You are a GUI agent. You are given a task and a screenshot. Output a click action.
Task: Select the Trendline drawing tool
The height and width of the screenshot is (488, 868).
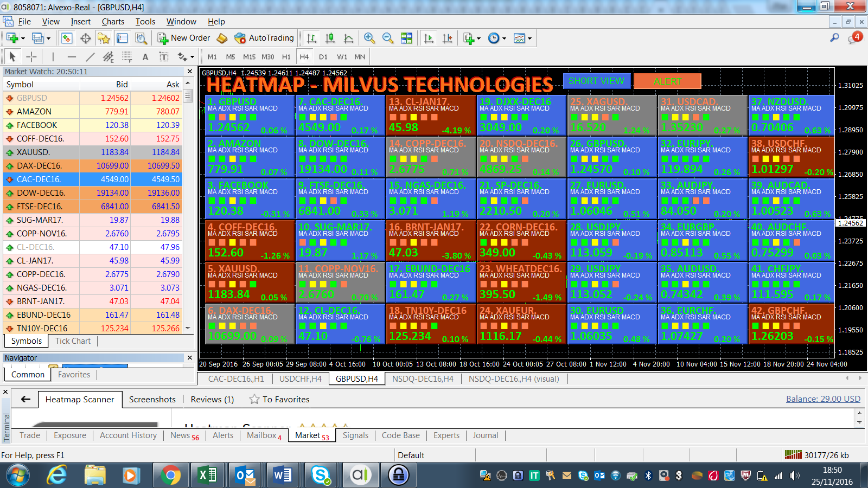(90, 56)
